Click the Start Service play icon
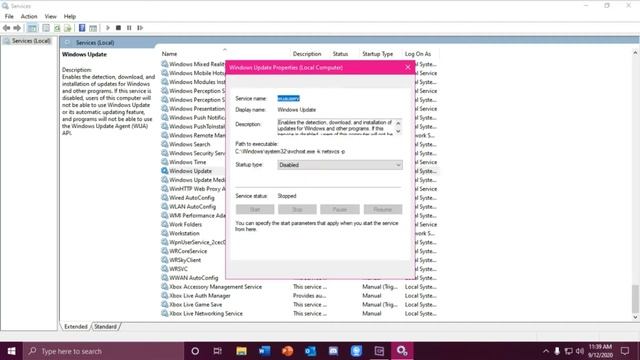640x360 pixels. tap(108, 28)
